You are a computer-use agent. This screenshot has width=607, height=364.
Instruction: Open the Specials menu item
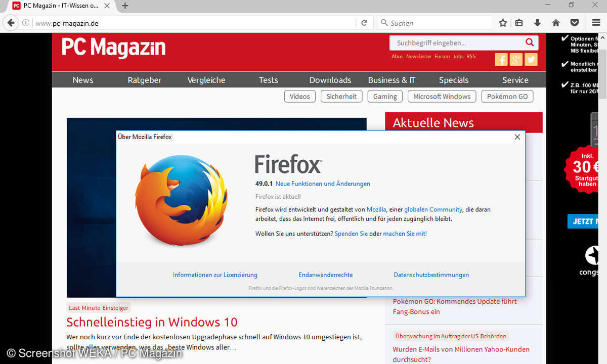[x=454, y=80]
